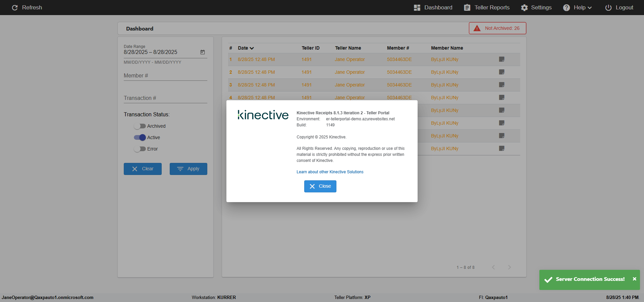Click the JaneOperator email in the status bar

click(x=48, y=297)
